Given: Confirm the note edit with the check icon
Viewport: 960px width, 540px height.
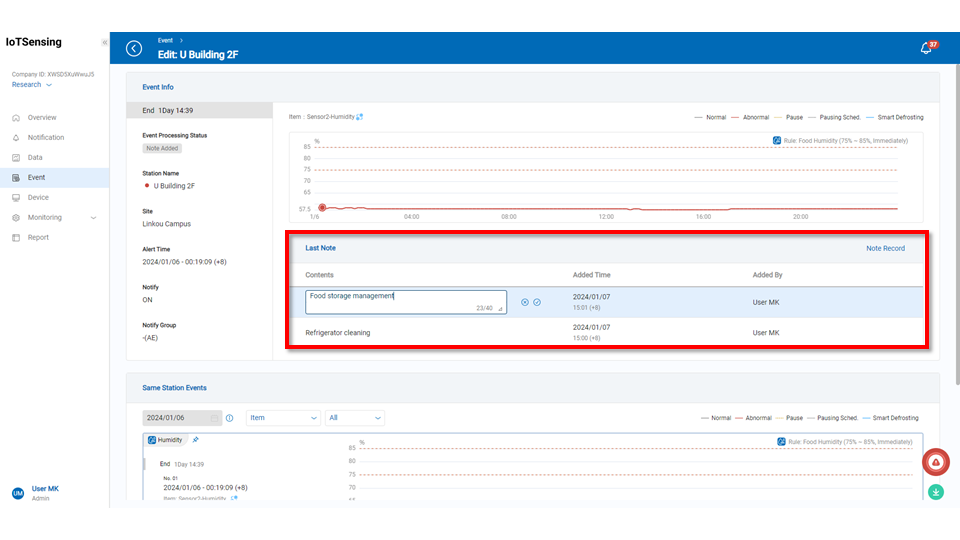Looking at the screenshot, I should [x=537, y=302].
